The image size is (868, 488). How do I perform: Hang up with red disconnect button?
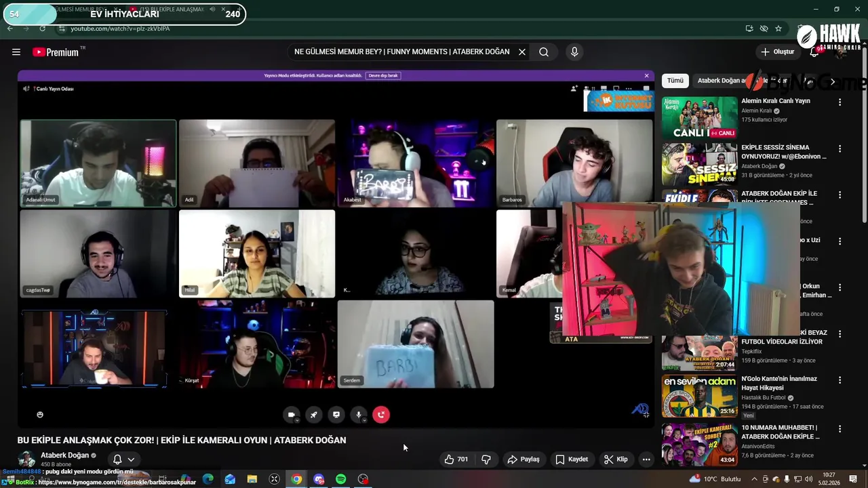click(381, 415)
